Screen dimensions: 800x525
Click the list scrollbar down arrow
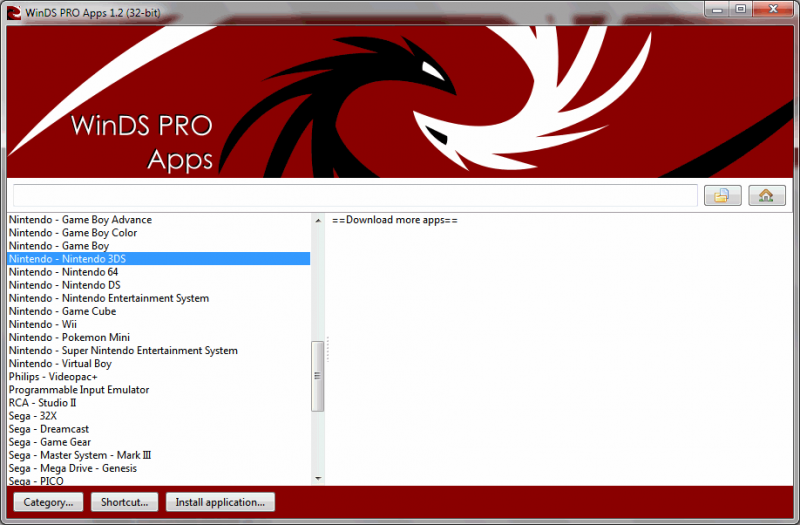(318, 479)
